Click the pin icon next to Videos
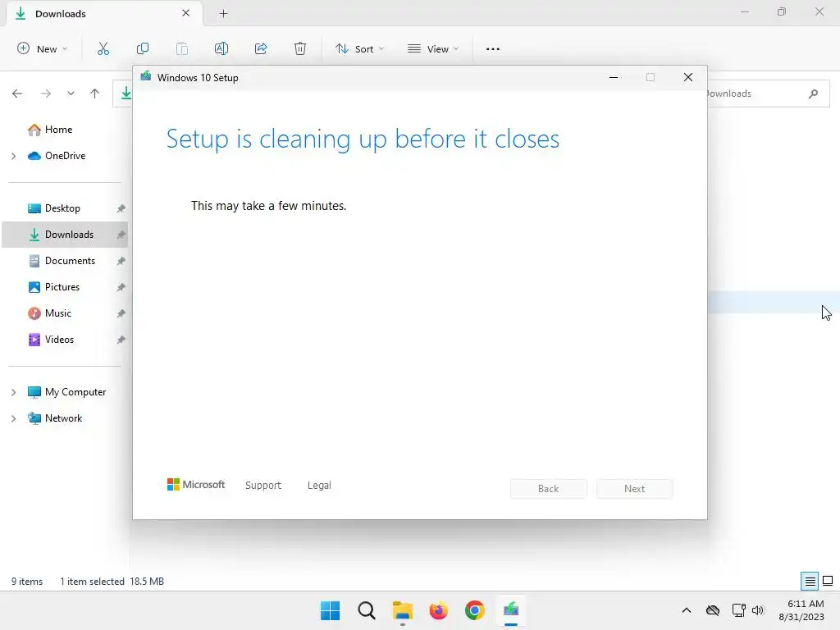 click(x=121, y=340)
